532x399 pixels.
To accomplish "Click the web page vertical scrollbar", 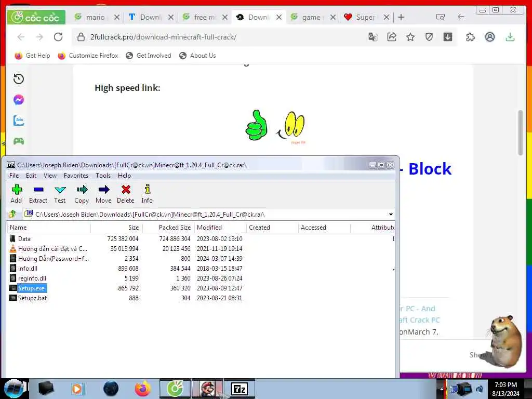I will click(x=521, y=132).
